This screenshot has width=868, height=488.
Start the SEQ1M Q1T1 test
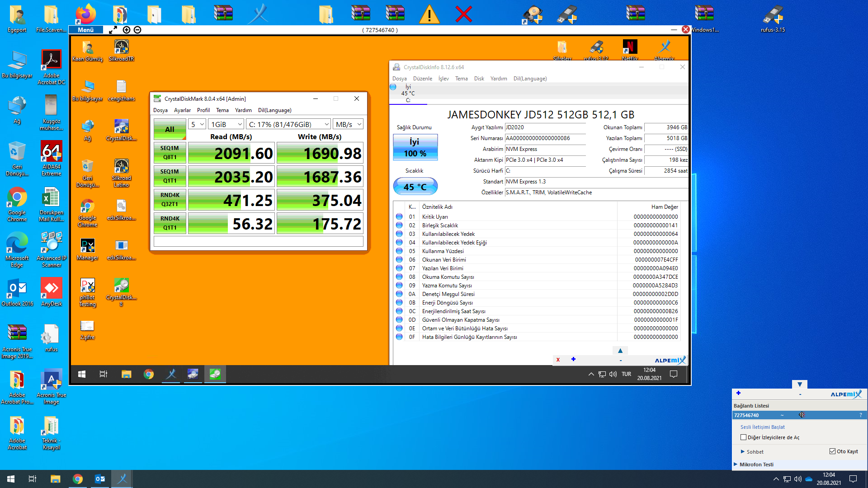click(170, 176)
